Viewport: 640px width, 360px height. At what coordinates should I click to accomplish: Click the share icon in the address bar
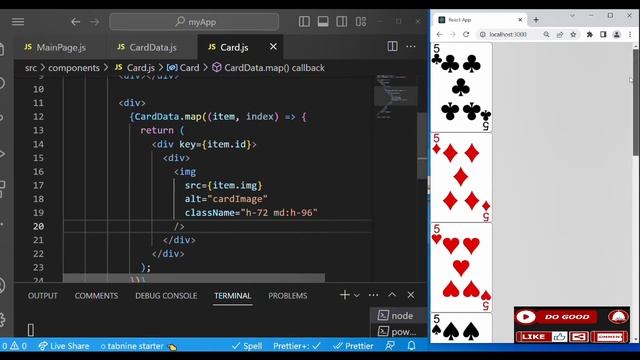pos(560,35)
